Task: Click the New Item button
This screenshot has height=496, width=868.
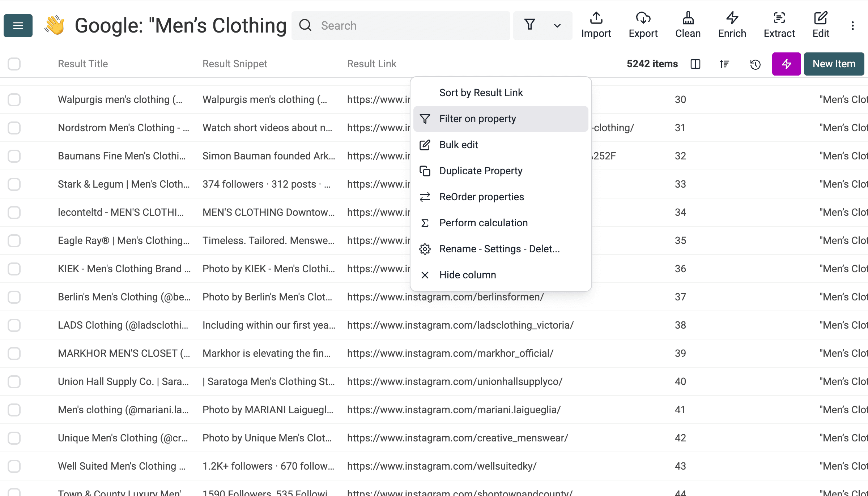Action: [x=834, y=64]
